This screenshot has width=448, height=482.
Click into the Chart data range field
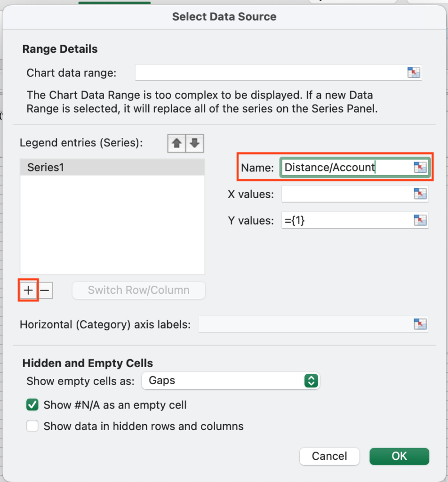click(271, 72)
